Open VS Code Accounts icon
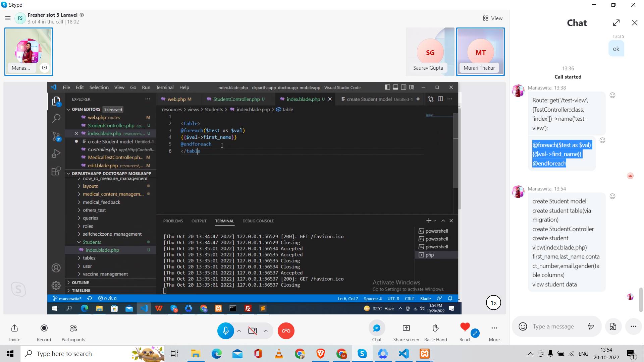Viewport: 644px width, 362px height. (56, 268)
